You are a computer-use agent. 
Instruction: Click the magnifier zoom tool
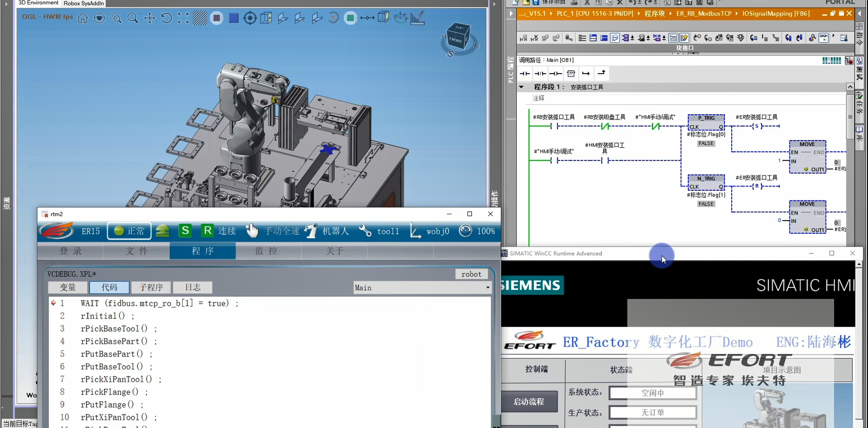[x=132, y=19]
